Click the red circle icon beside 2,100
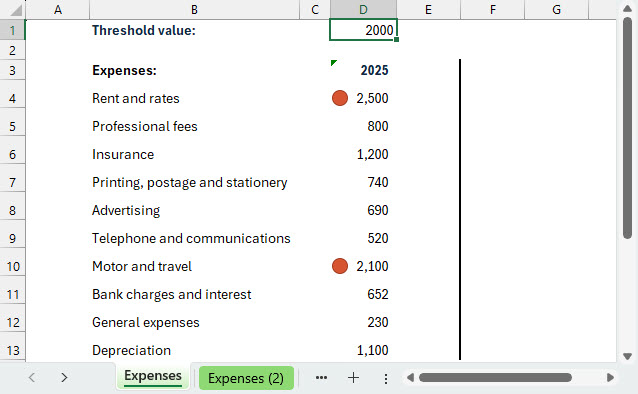The height and width of the screenshot is (394, 638). click(340, 266)
